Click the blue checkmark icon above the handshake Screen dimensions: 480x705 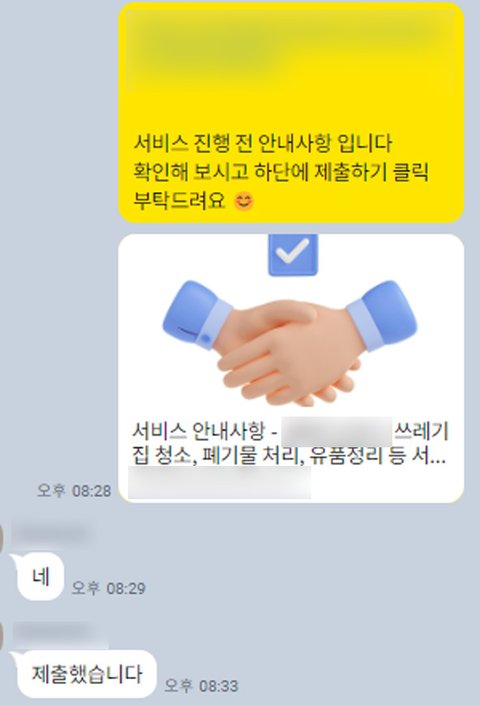click(x=293, y=254)
